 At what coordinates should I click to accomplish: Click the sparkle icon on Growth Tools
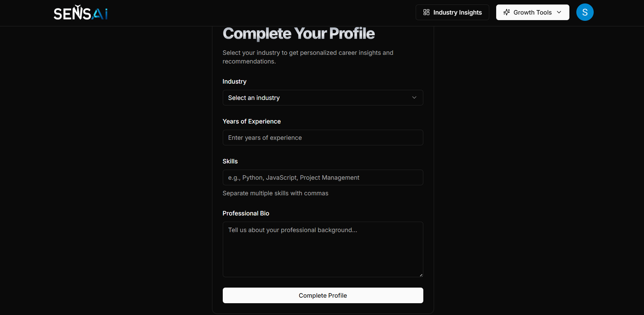pos(507,12)
